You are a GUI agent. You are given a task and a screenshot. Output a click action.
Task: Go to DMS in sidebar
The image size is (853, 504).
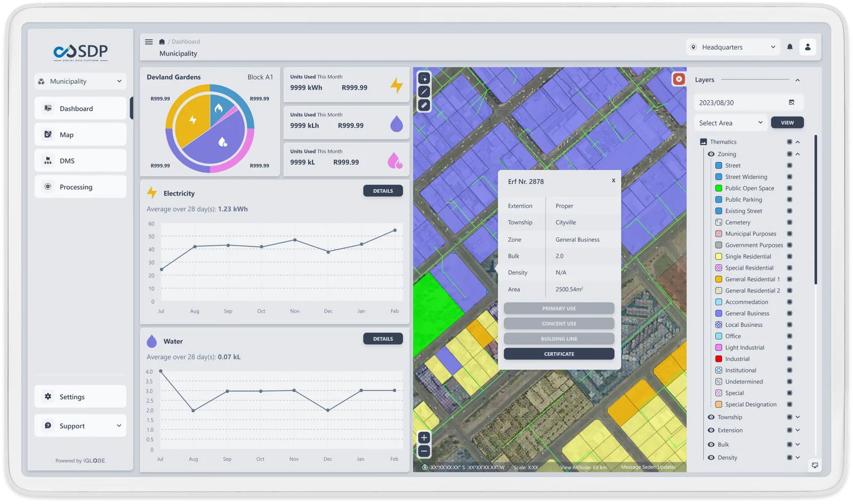[81, 161]
